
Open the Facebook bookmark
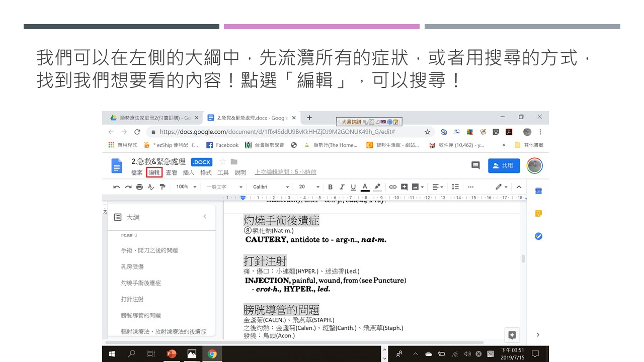222,145
